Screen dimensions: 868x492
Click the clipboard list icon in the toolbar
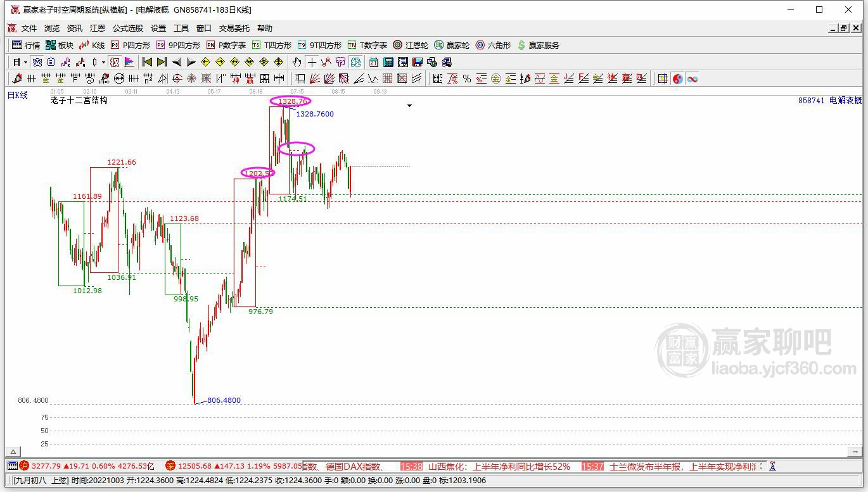pyautogui.click(x=51, y=62)
